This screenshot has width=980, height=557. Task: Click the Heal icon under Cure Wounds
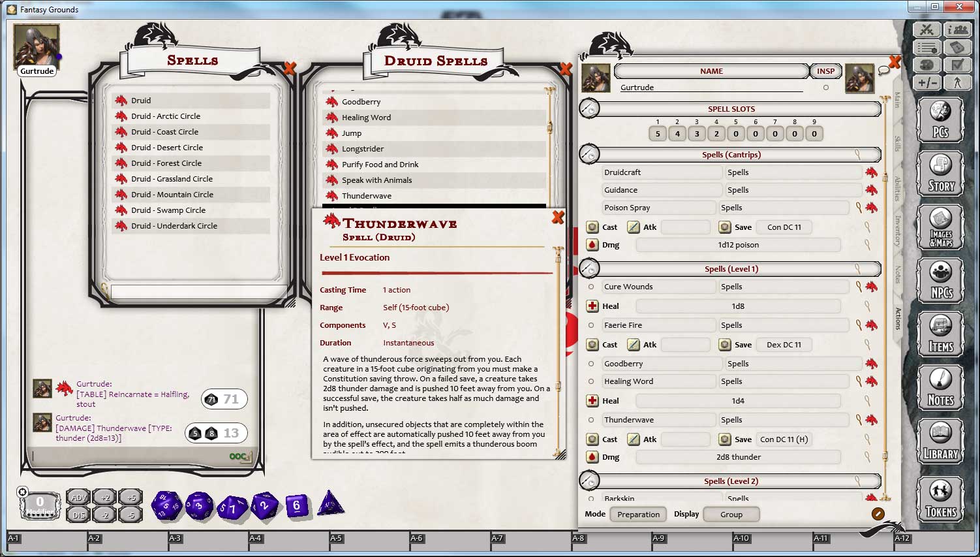click(x=592, y=306)
